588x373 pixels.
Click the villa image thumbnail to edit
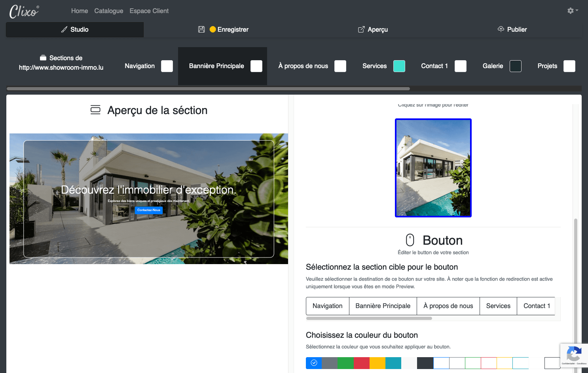pyautogui.click(x=433, y=168)
